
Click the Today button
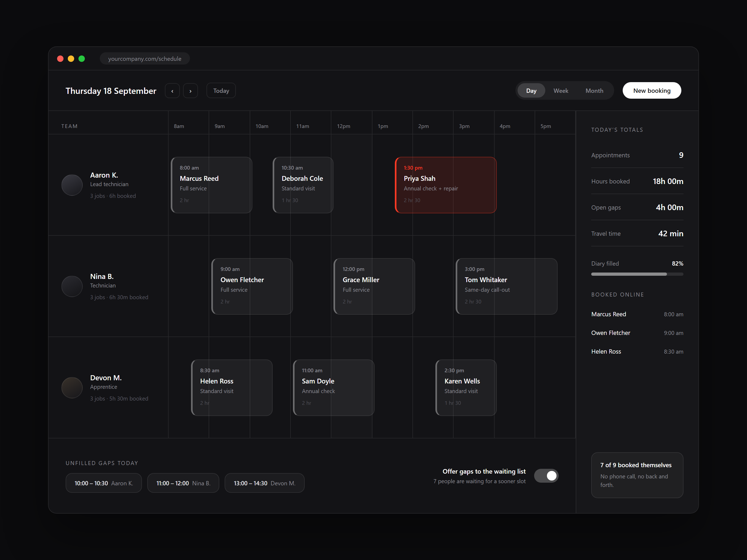pyautogui.click(x=221, y=91)
